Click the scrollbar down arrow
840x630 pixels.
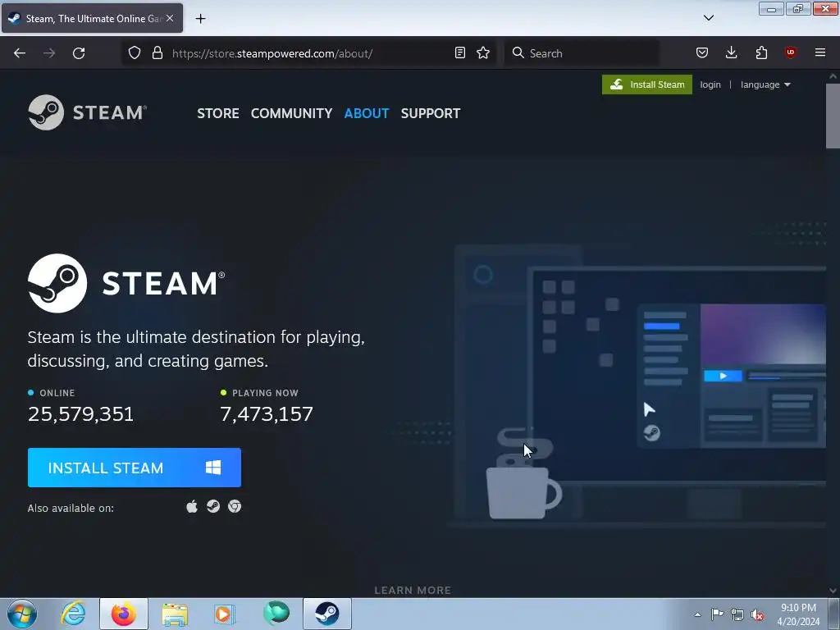pos(833,591)
